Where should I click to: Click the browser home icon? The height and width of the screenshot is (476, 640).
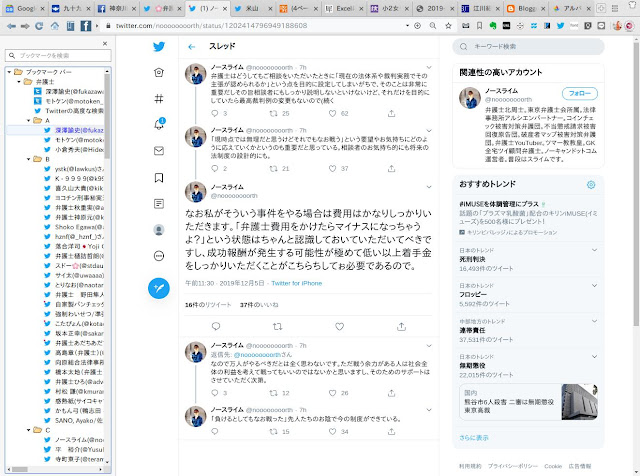tap(55, 26)
